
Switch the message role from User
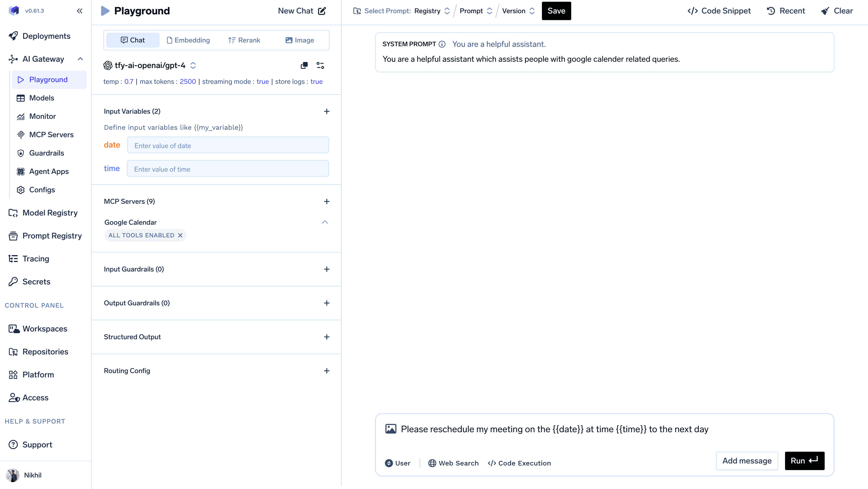click(398, 463)
